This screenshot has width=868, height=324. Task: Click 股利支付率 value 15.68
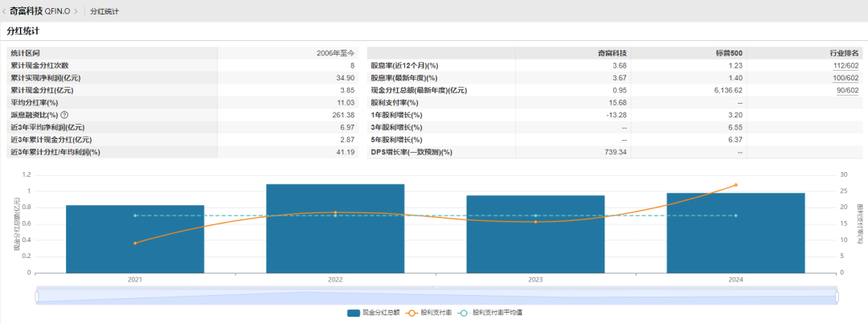(x=617, y=103)
